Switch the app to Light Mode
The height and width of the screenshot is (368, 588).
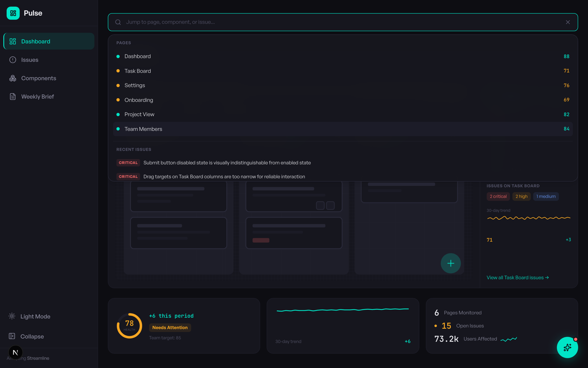(x=35, y=316)
